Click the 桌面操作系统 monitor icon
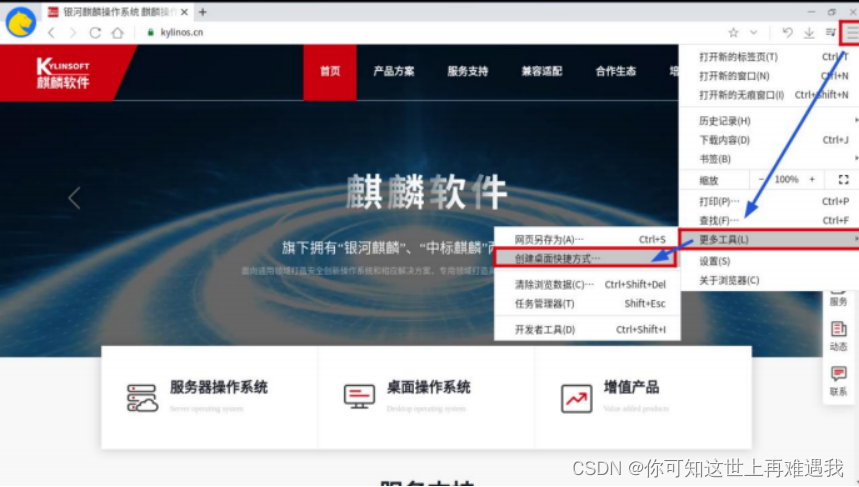Viewport: 859px width, 487px height. [359, 397]
